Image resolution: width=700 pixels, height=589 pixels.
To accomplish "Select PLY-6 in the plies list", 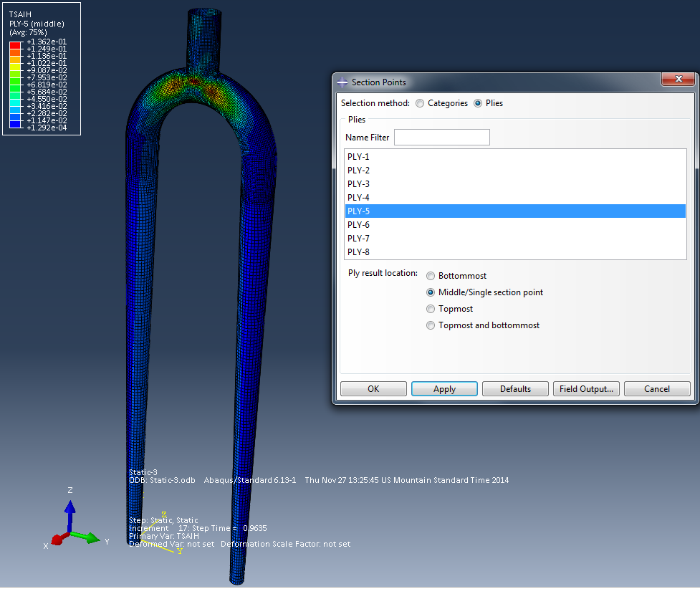I will point(515,224).
